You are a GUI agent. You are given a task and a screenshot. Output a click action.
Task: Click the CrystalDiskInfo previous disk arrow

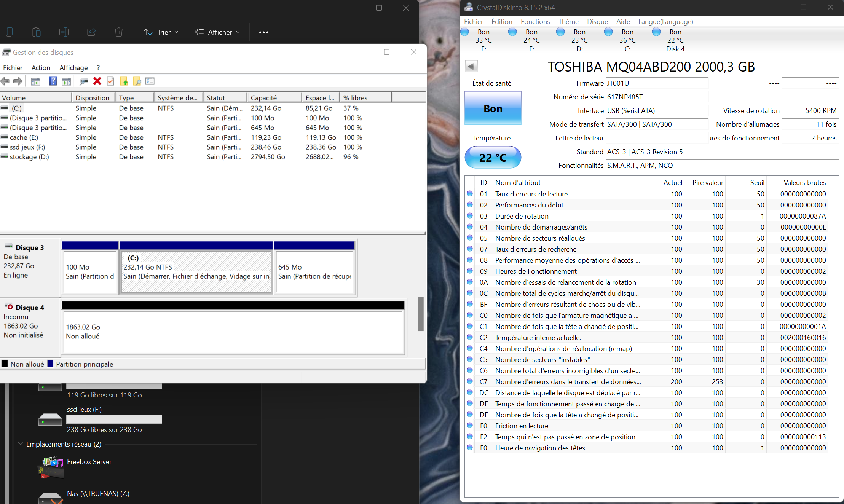[471, 66]
